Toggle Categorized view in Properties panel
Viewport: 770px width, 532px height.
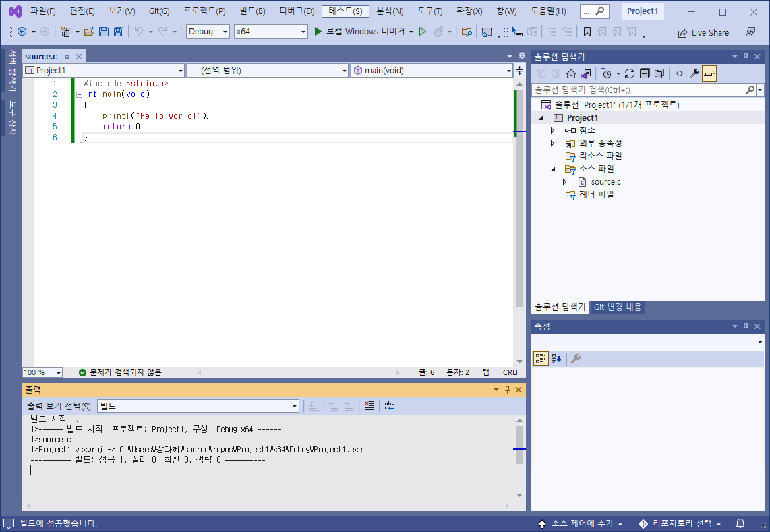coord(541,359)
